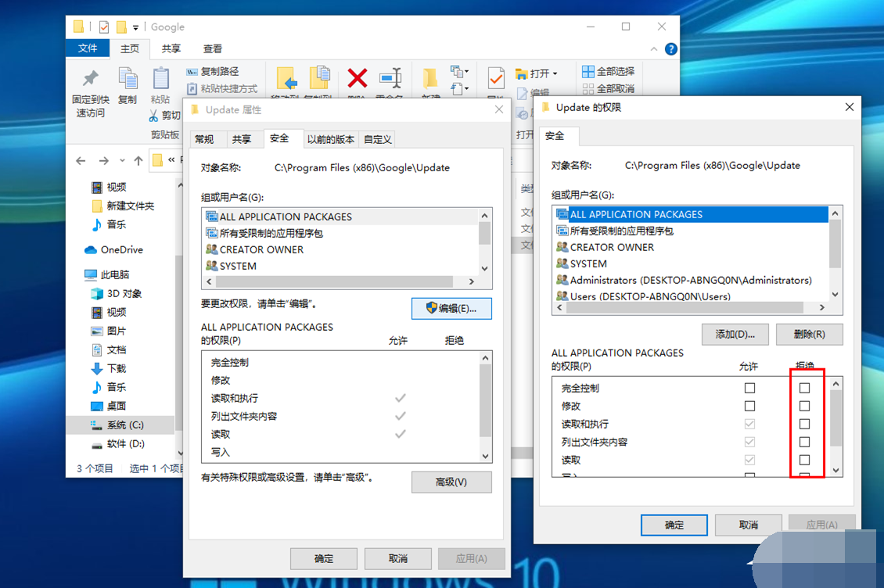Click the Up arrow navigation icon
Viewport: 884px width, 588px height.
coord(138,161)
